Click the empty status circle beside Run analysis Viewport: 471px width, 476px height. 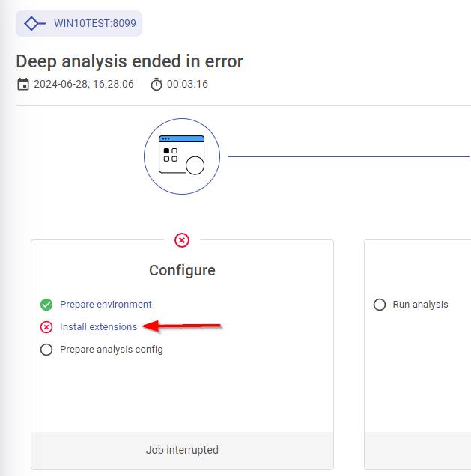coord(380,305)
